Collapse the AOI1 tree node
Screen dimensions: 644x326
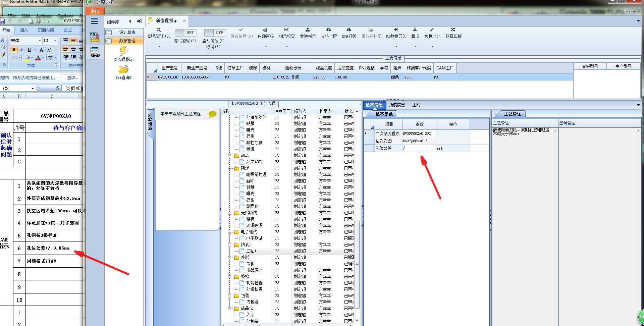click(x=230, y=155)
